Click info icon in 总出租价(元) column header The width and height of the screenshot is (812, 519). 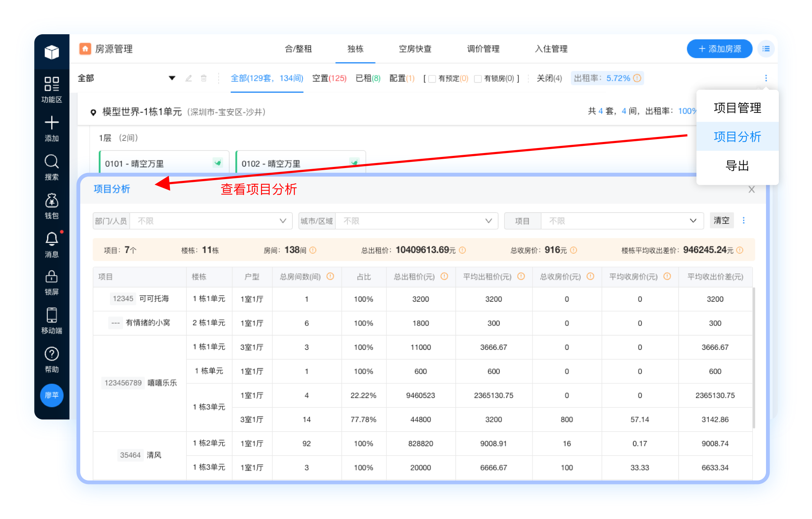pos(444,276)
